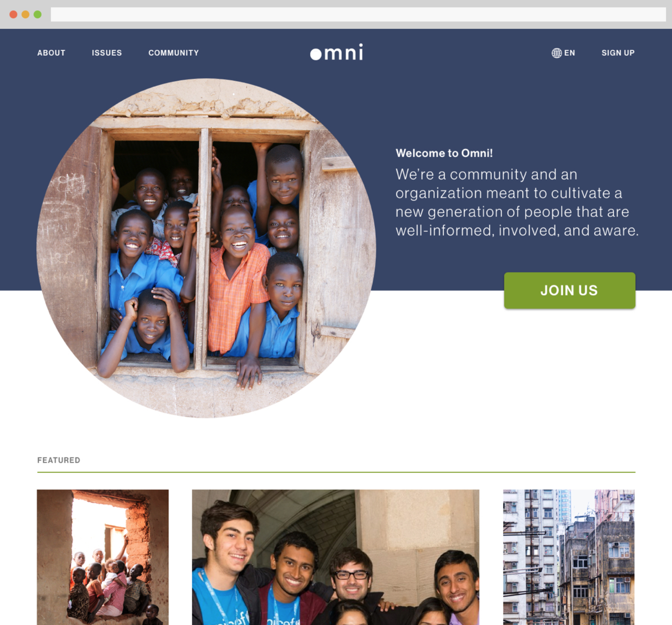Click the white dot in Omni logo
672x625 pixels.
point(316,54)
